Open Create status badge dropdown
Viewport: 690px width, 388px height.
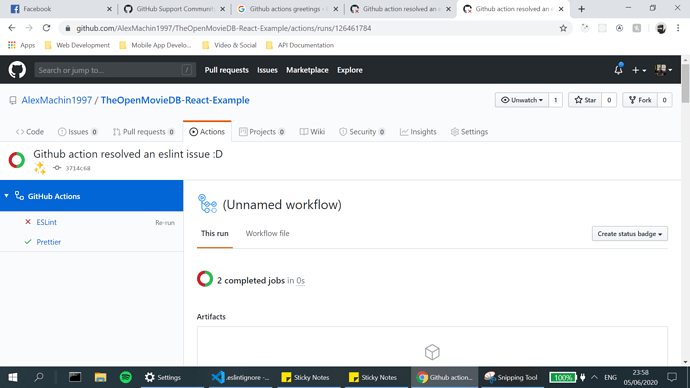point(629,234)
